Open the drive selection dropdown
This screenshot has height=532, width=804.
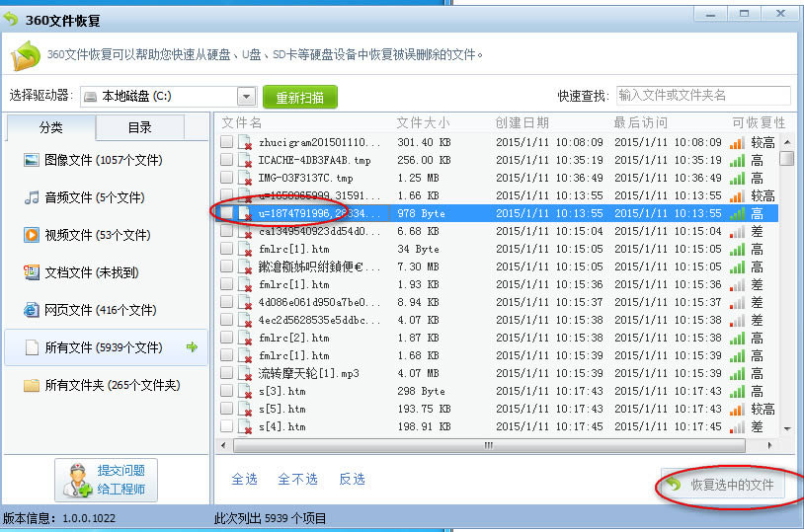(246, 97)
